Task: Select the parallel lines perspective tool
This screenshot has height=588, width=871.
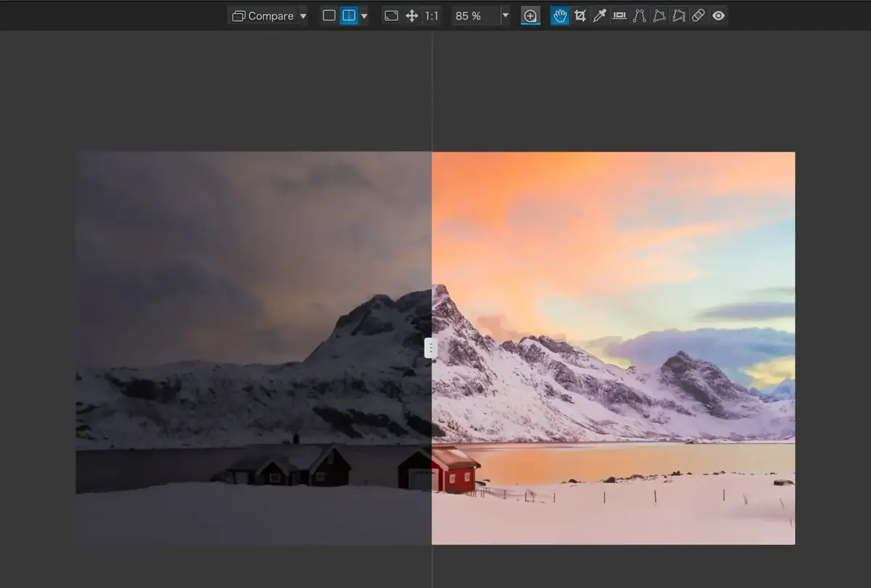Action: tap(639, 15)
